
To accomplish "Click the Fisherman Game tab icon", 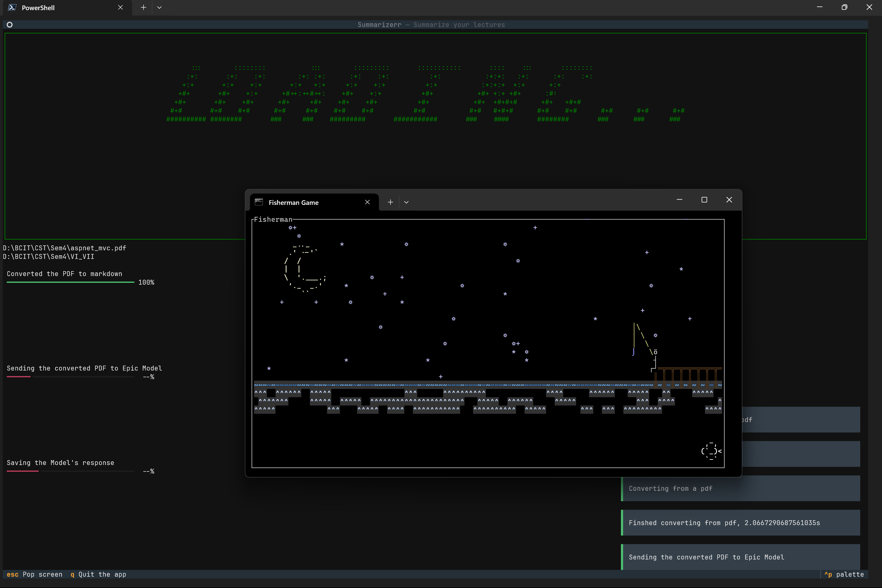I will [259, 202].
